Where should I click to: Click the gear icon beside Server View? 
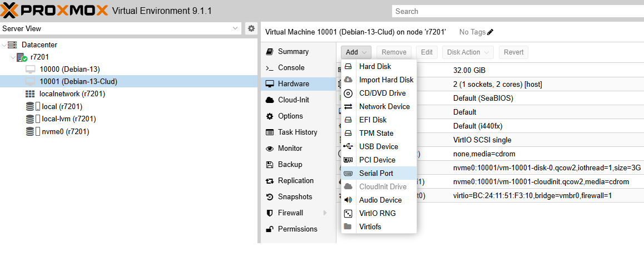(x=251, y=28)
